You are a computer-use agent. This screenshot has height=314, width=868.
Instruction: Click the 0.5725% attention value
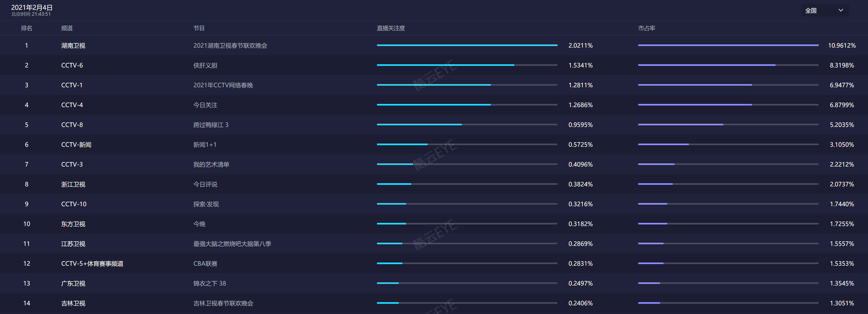point(580,145)
